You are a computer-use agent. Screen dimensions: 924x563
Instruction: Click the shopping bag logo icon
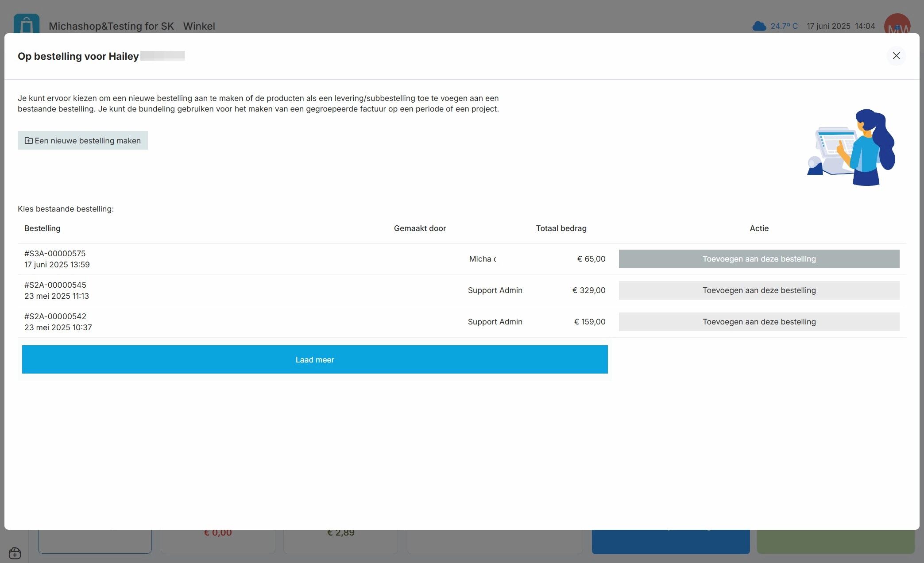(x=26, y=24)
